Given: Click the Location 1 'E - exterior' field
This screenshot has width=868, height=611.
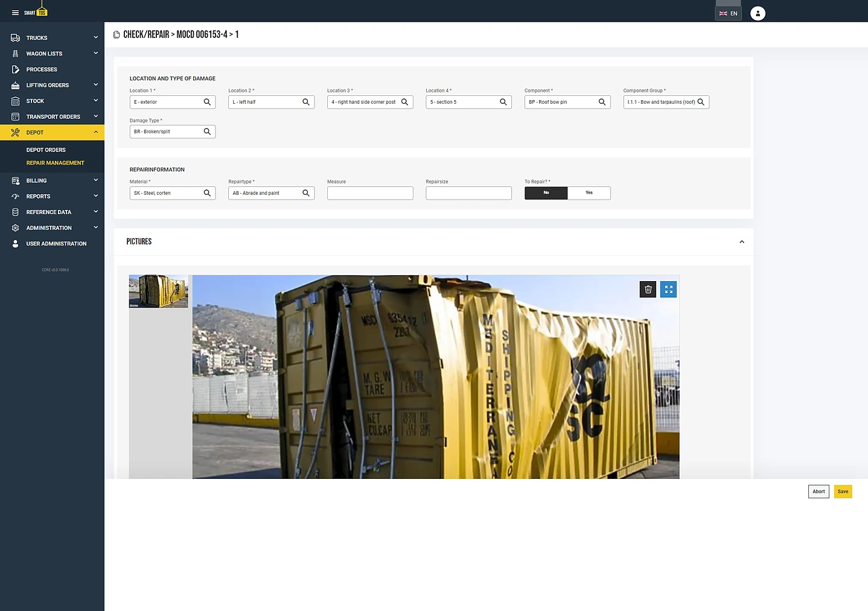Looking at the screenshot, I should pyautogui.click(x=173, y=102).
